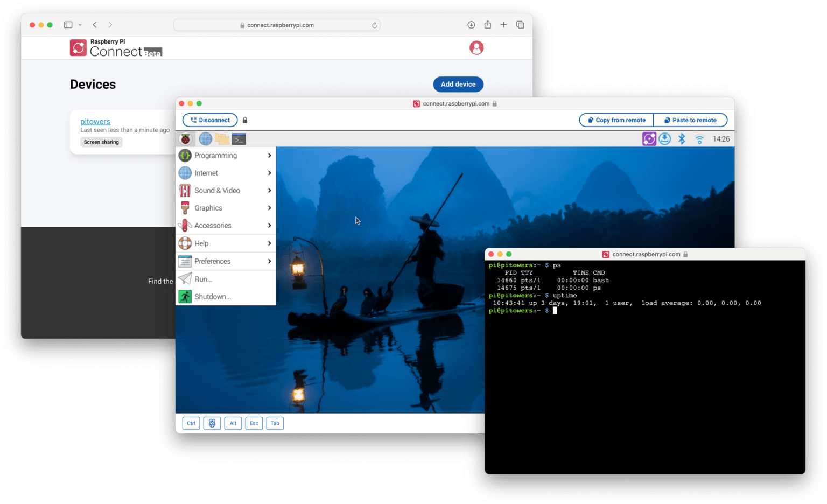Open the Safari share icon
The image size is (827, 504).
tap(487, 24)
